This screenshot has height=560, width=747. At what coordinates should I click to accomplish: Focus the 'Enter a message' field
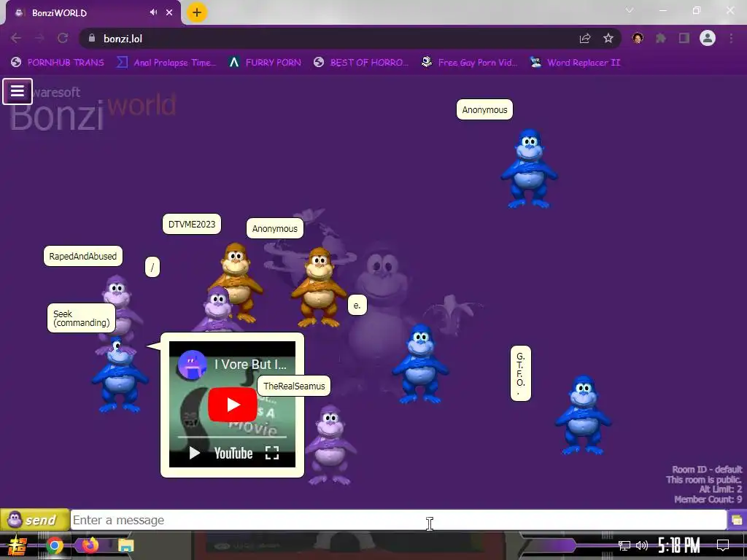click(x=398, y=520)
